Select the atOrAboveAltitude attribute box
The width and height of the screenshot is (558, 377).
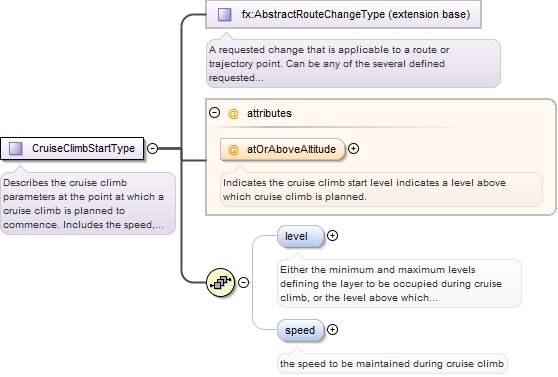pos(283,150)
